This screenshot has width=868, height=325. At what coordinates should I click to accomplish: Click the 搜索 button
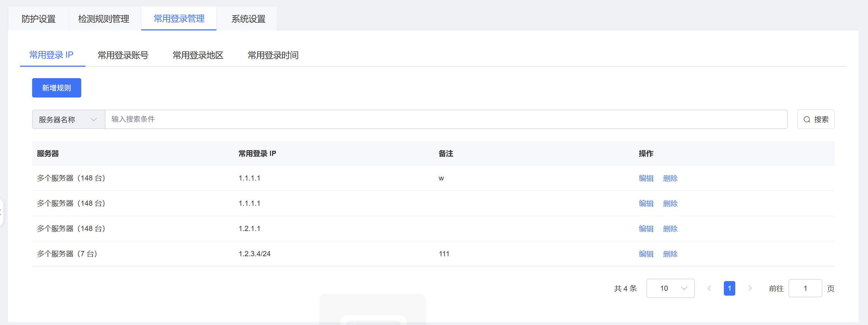point(816,119)
